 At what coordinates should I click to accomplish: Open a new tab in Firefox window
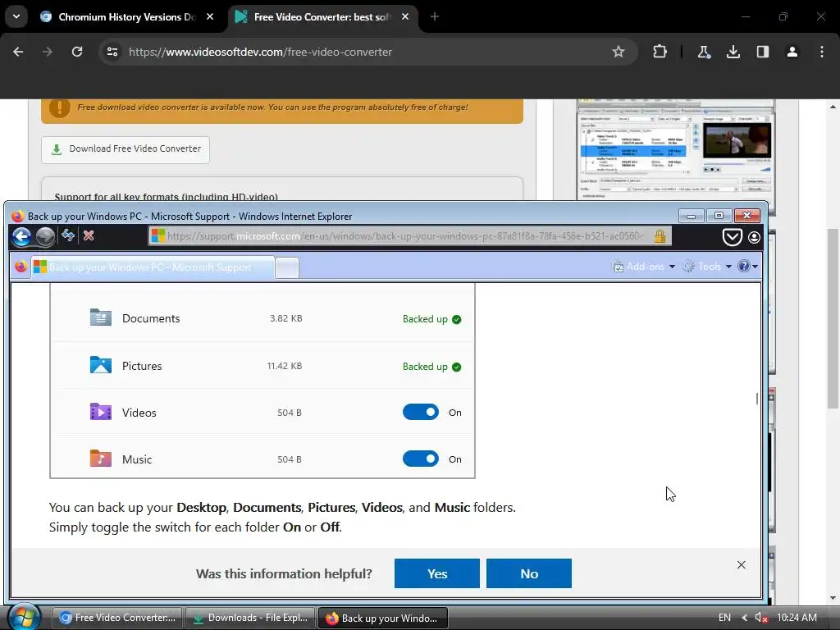pos(287,267)
